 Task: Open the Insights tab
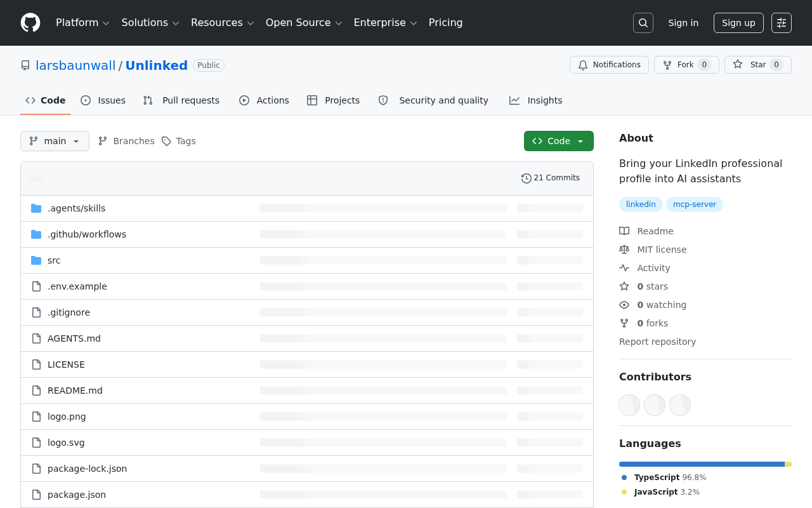pos(535,100)
